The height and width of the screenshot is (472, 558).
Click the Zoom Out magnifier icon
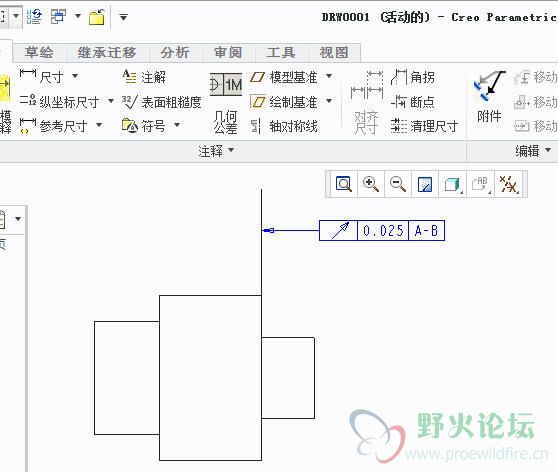[398, 184]
